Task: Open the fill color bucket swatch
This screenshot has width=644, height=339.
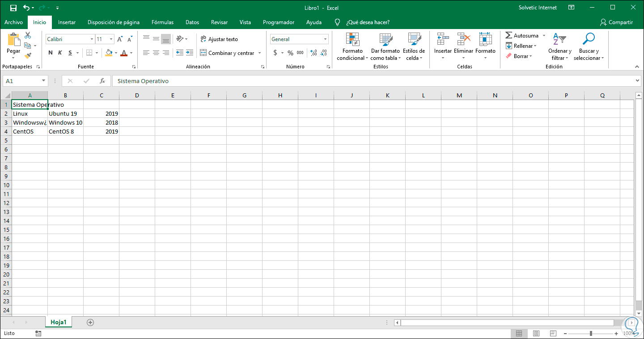Action: (x=109, y=53)
